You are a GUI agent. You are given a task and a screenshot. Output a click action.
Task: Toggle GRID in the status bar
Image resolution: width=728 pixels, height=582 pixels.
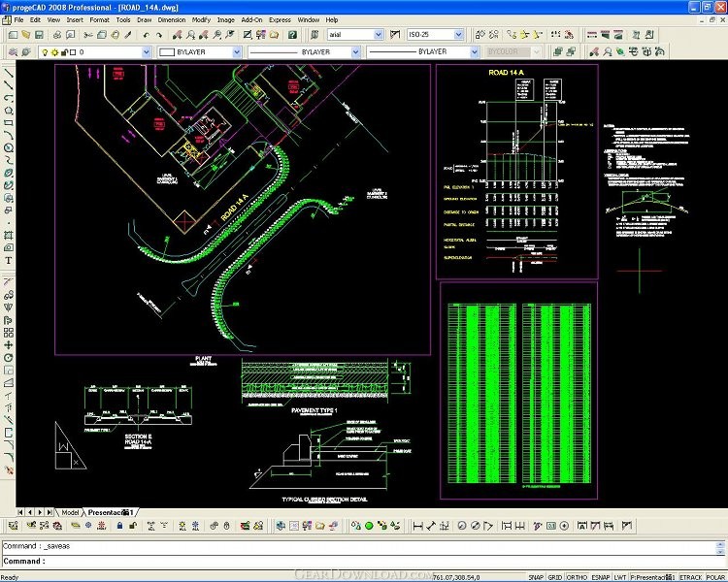[x=555, y=577]
